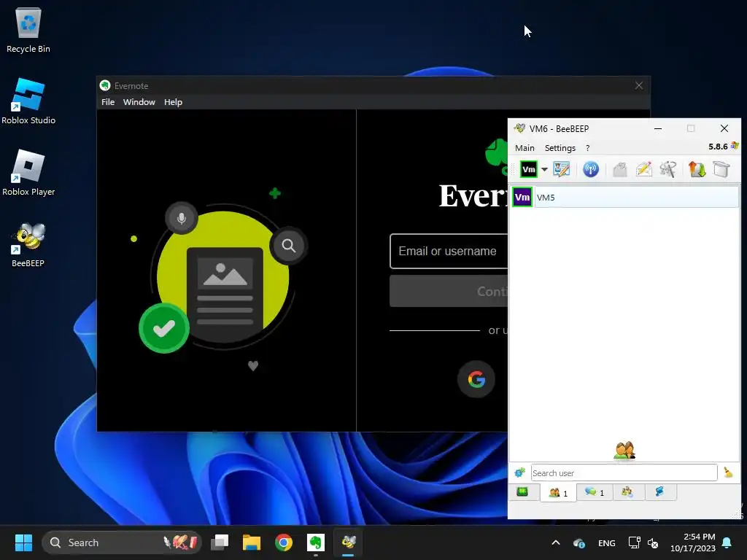Open file transfers up-down arrows icon
The height and width of the screenshot is (560, 747).
[x=697, y=169]
